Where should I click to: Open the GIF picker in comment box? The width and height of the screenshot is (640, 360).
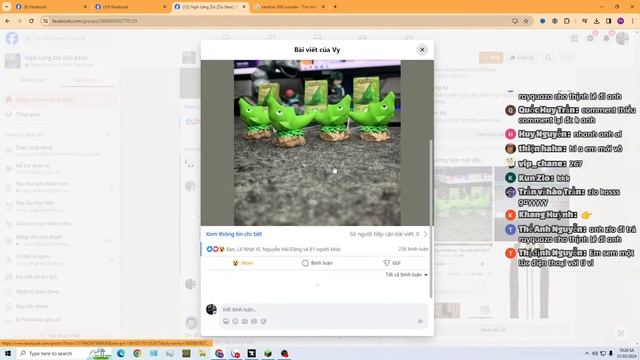(x=254, y=322)
